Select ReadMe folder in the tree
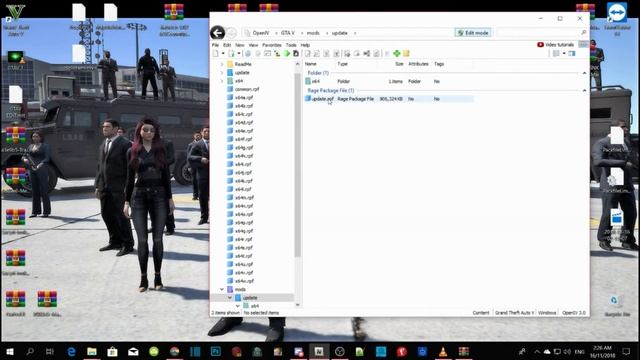640x360 pixels. tap(243, 64)
